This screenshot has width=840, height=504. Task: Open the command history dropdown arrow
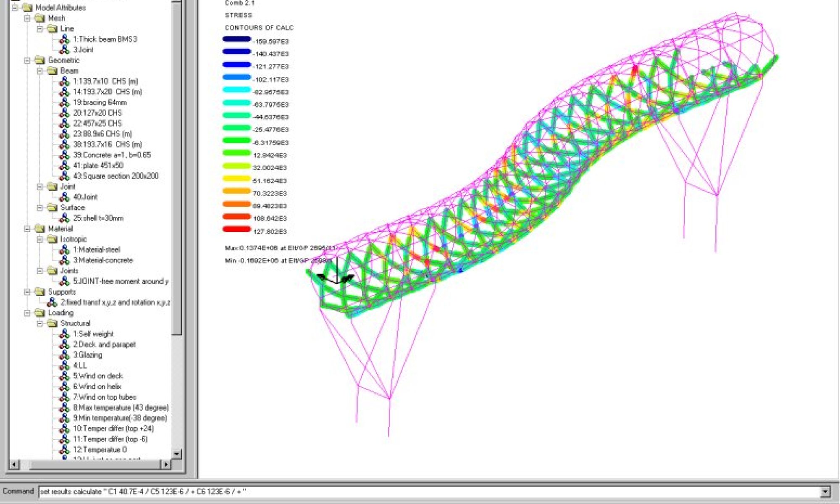[x=825, y=491]
